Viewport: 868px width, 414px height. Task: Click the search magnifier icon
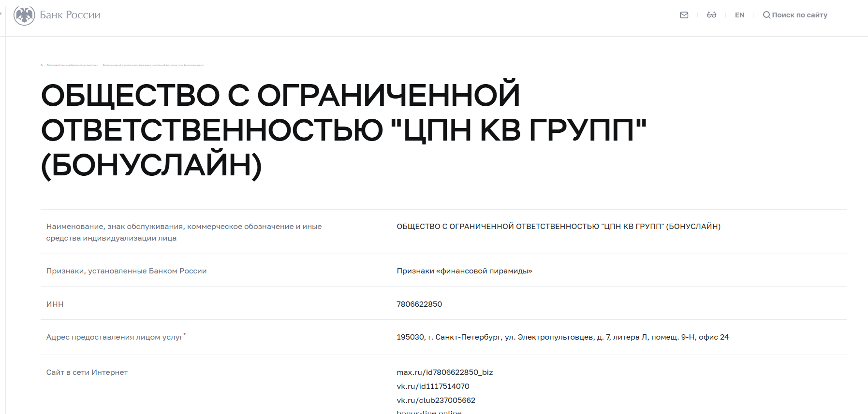point(766,15)
